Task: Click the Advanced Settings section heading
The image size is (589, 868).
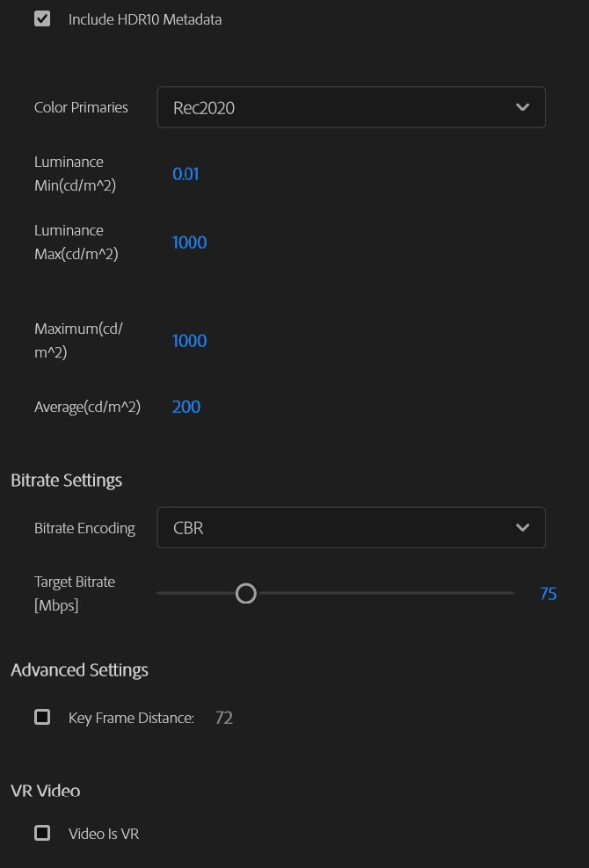Action: click(x=79, y=669)
